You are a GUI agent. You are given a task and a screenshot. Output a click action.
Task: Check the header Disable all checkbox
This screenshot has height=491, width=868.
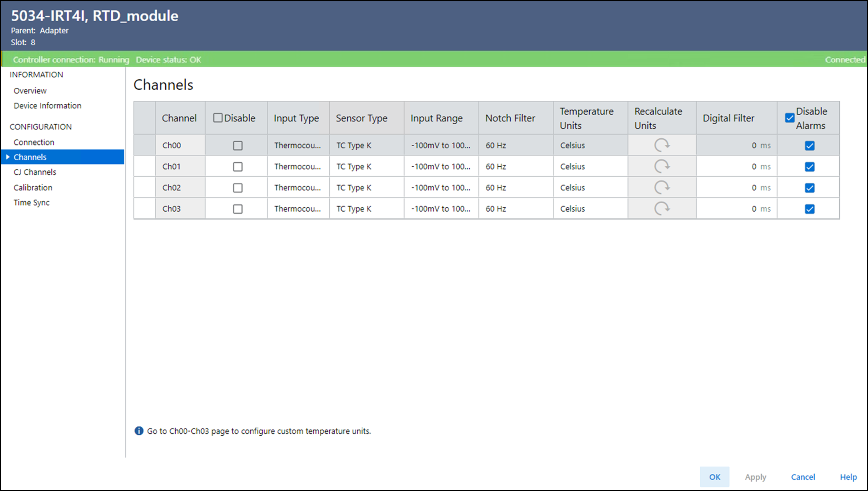pos(218,118)
